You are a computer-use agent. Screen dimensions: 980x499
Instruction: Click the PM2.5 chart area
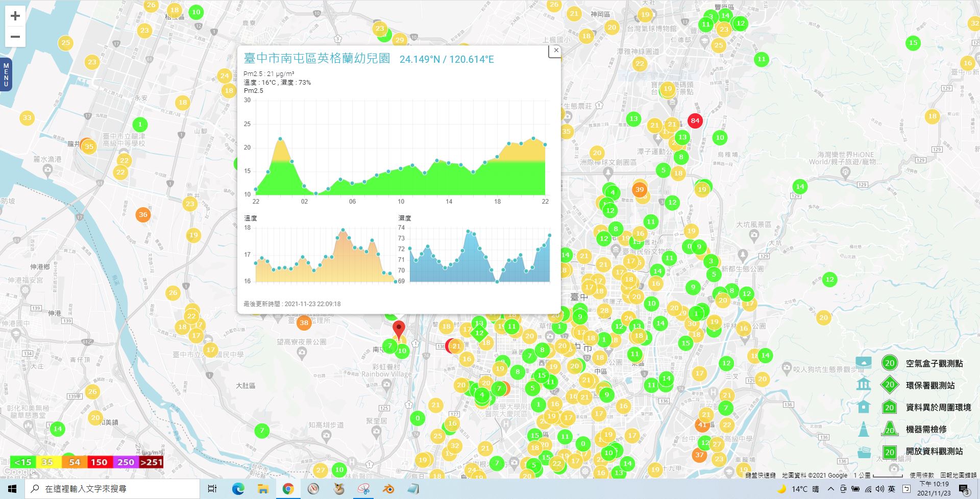pos(401,148)
